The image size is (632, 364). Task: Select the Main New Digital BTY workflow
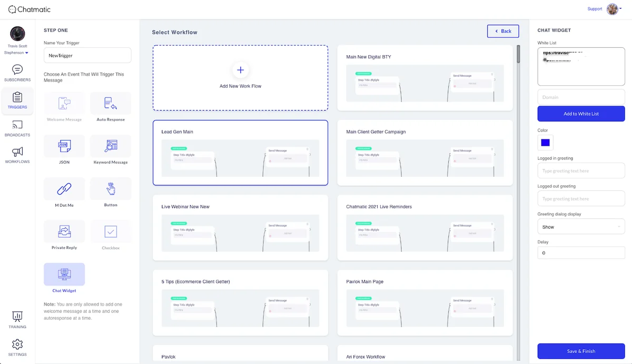424,78
